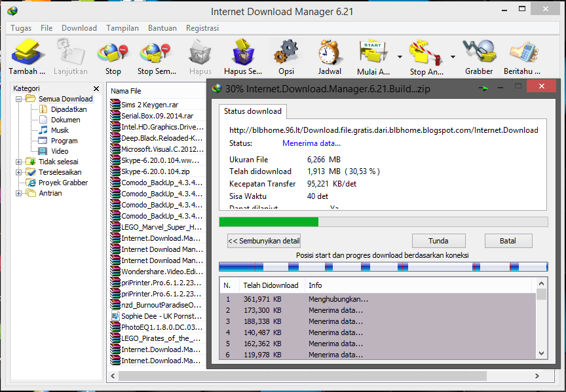The width and height of the screenshot is (566, 392).
Task: Select the Program category
Action: (64, 141)
